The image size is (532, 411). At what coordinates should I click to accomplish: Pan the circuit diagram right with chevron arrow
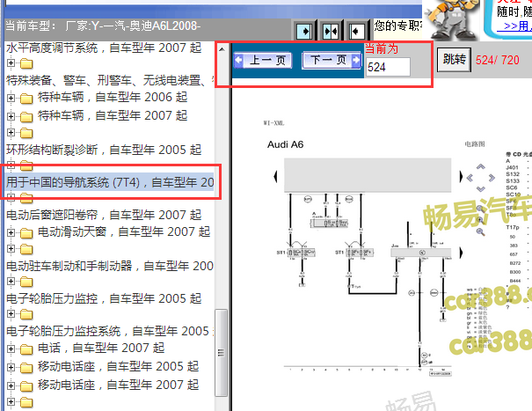click(x=492, y=178)
